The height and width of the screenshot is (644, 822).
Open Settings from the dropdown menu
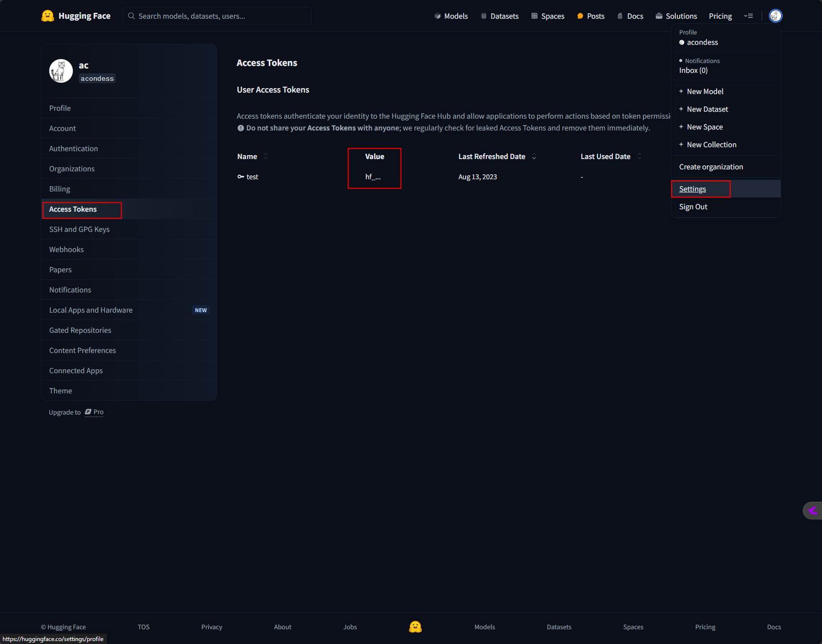[726, 189]
